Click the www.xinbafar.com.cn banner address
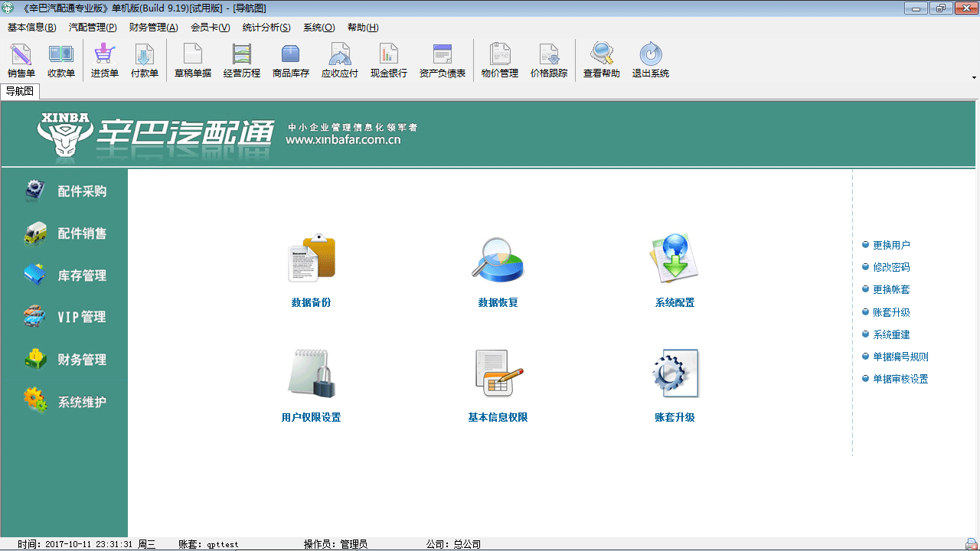 point(343,140)
